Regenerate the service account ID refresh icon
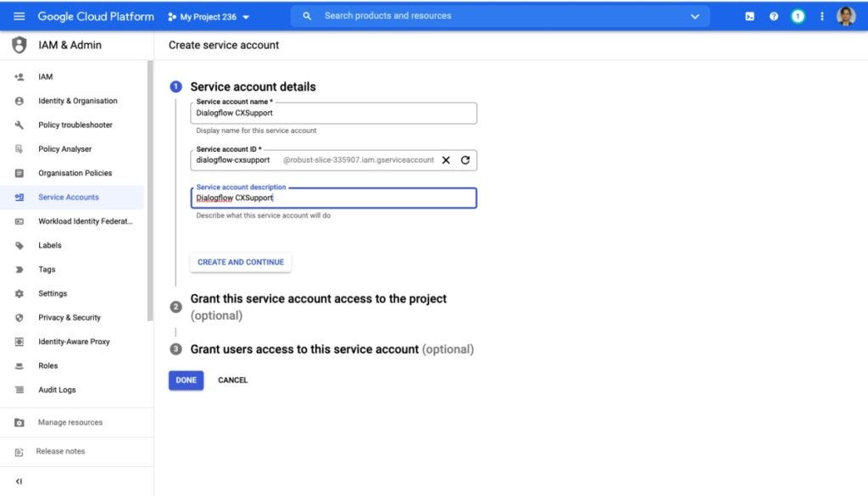Screen dimensions: 868x496 coord(465,160)
